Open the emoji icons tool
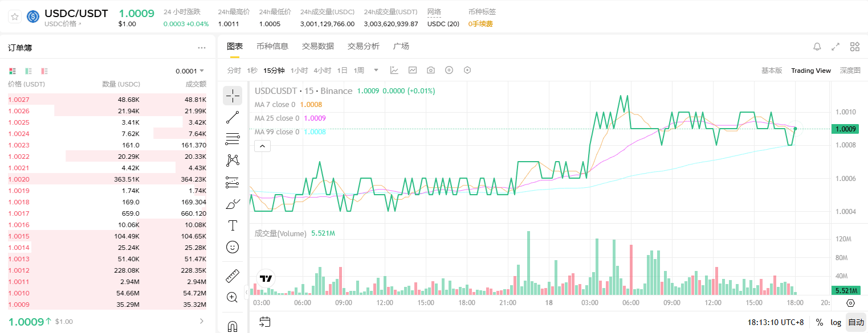 point(233,247)
